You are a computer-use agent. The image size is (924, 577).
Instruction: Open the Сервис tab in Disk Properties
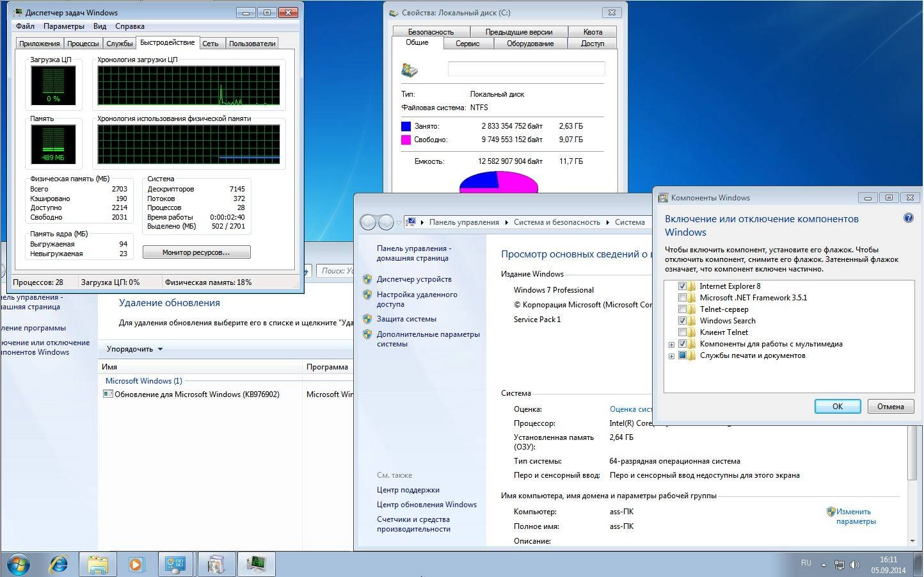coord(468,44)
